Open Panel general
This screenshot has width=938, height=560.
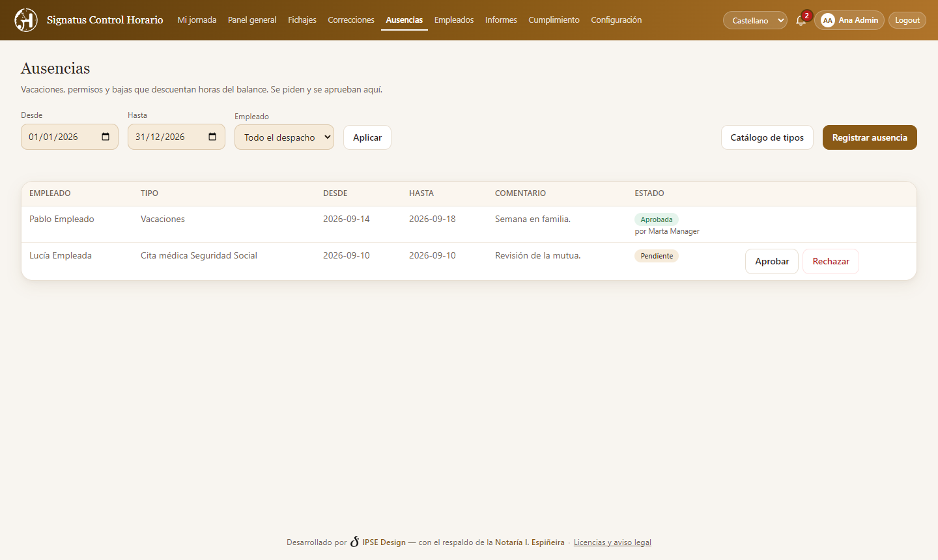252,20
